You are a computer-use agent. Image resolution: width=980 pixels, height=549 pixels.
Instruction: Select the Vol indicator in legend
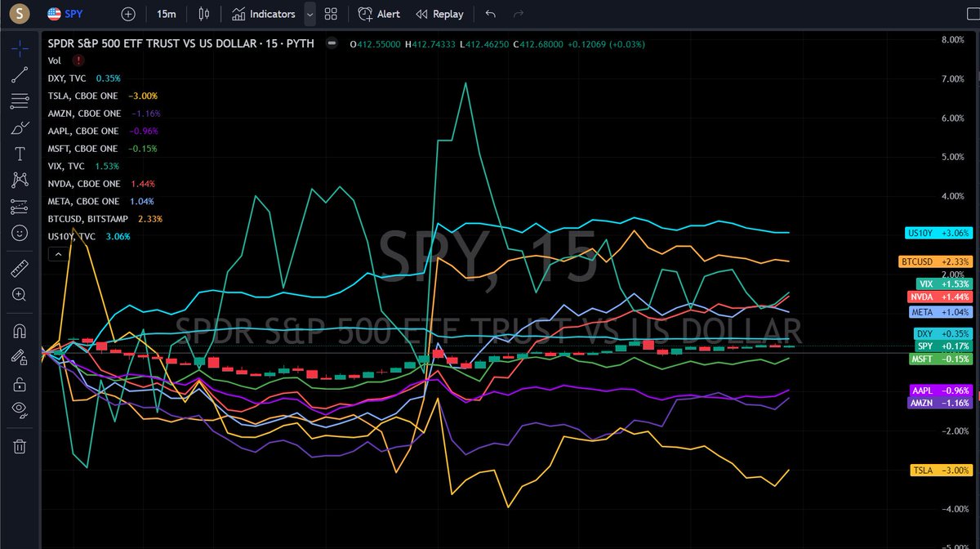54,60
